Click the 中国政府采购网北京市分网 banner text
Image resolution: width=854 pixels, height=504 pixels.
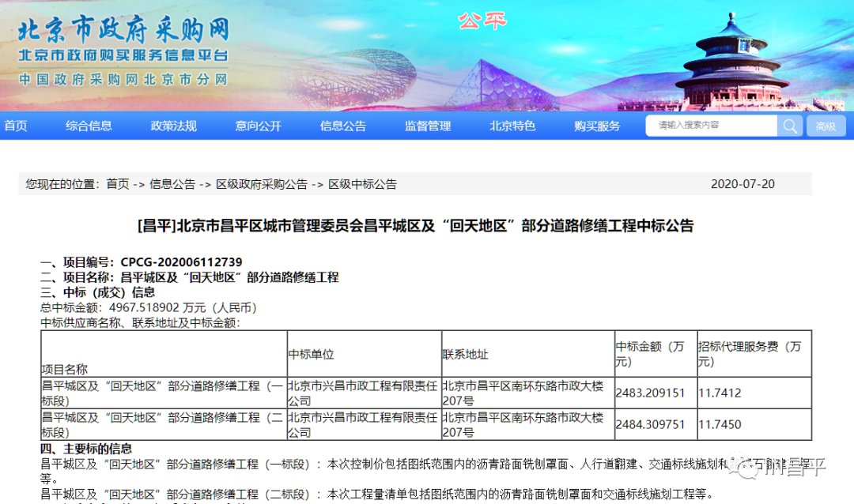coord(123,80)
